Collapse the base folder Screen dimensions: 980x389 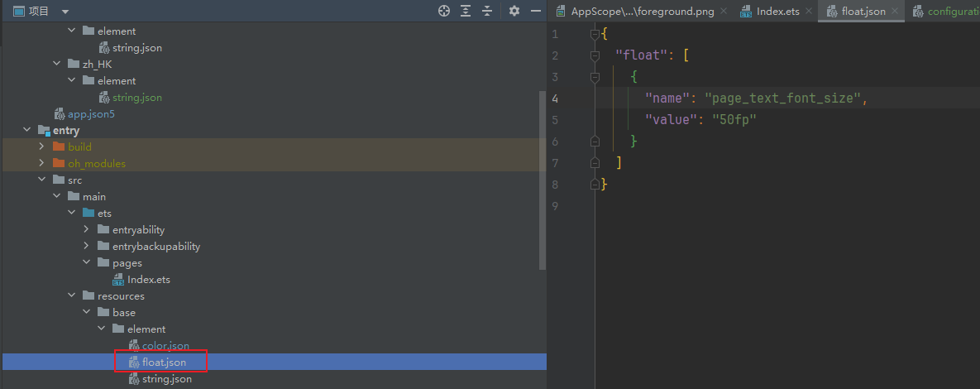(x=87, y=312)
